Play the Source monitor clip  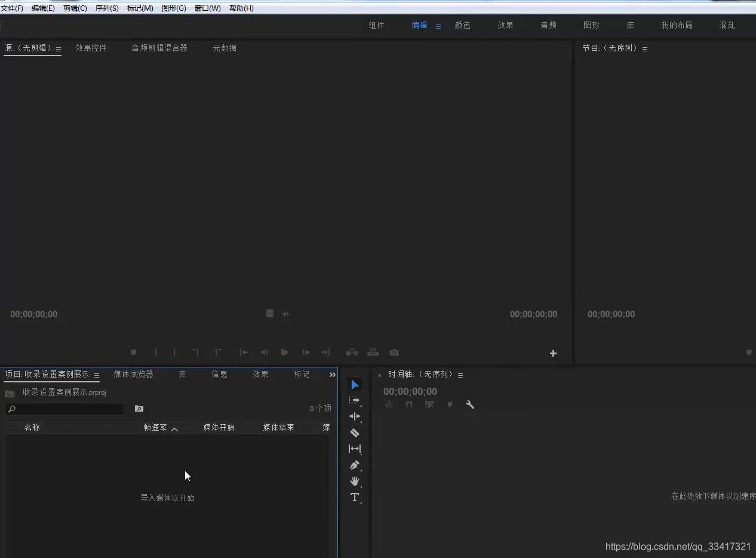click(x=285, y=352)
